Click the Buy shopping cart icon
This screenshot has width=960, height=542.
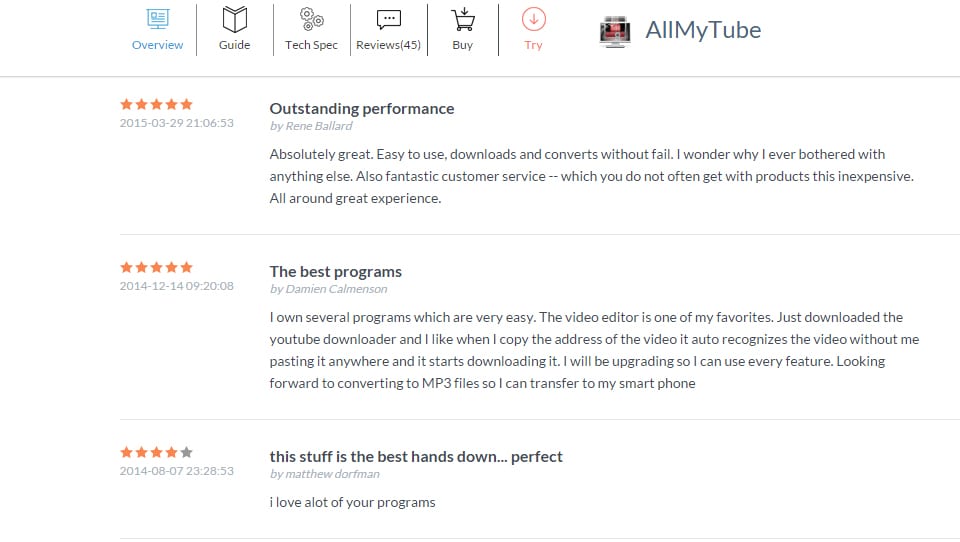tap(462, 19)
